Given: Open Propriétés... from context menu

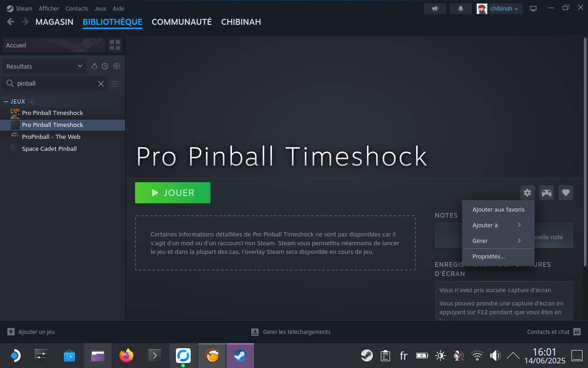Looking at the screenshot, I should tap(498, 256).
